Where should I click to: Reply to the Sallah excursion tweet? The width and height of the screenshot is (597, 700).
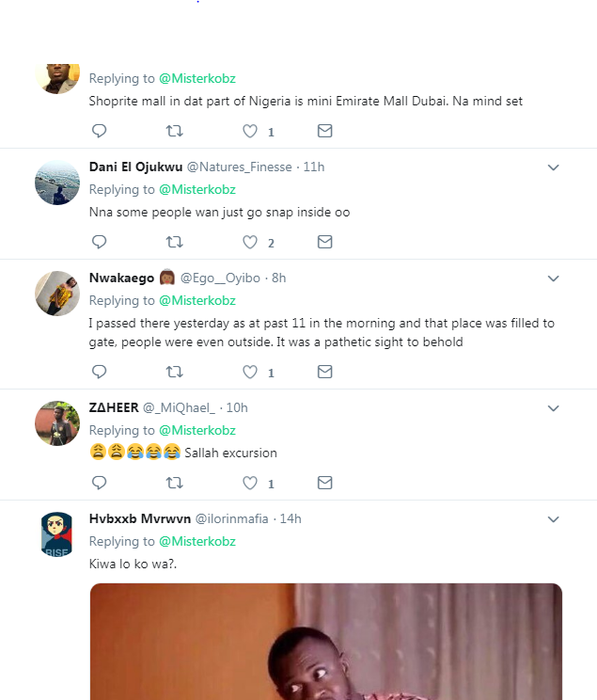(x=100, y=483)
